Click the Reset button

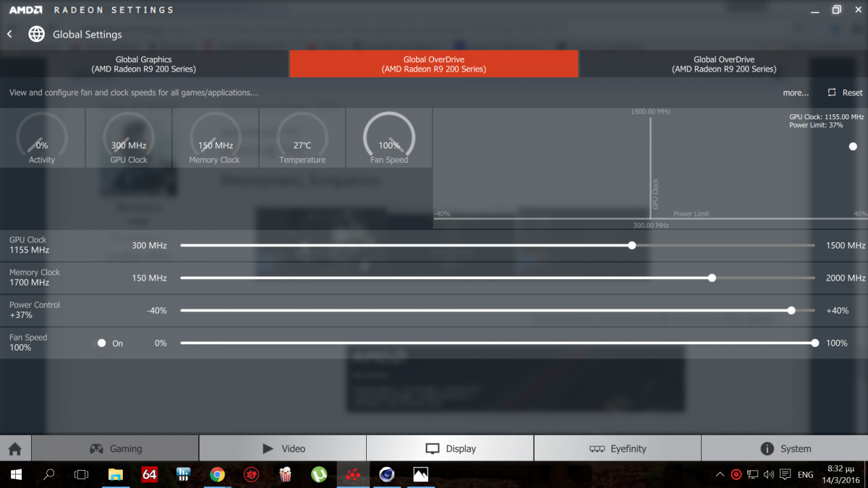846,93
